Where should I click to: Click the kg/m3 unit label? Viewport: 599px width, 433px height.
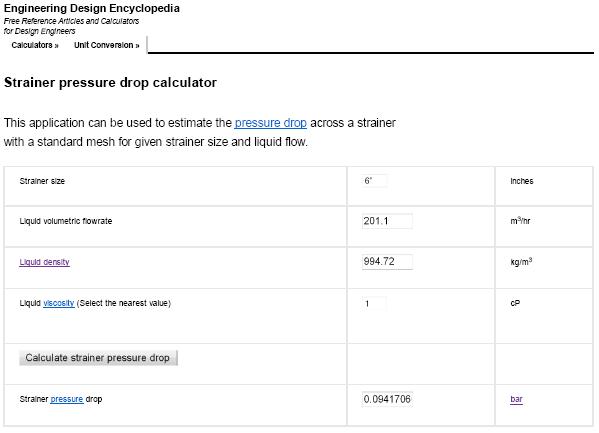pyautogui.click(x=521, y=262)
